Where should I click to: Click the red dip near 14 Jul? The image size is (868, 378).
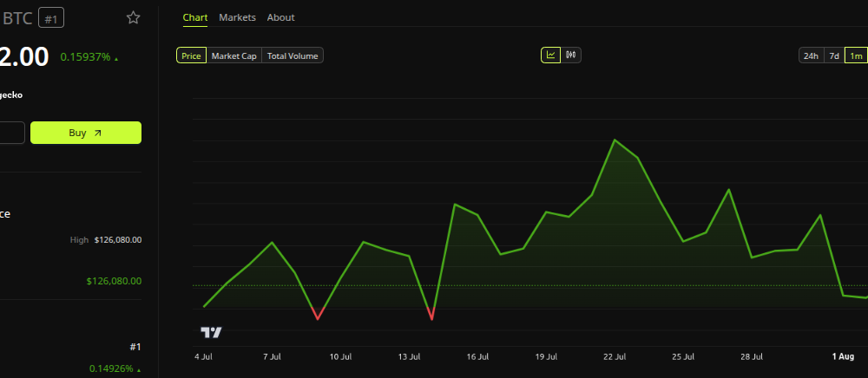(x=431, y=315)
